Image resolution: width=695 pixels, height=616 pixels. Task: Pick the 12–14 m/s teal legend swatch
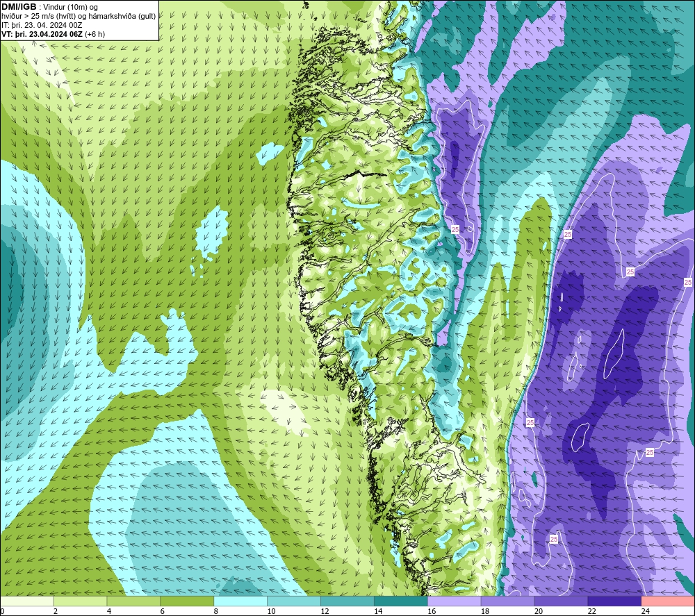click(x=347, y=601)
